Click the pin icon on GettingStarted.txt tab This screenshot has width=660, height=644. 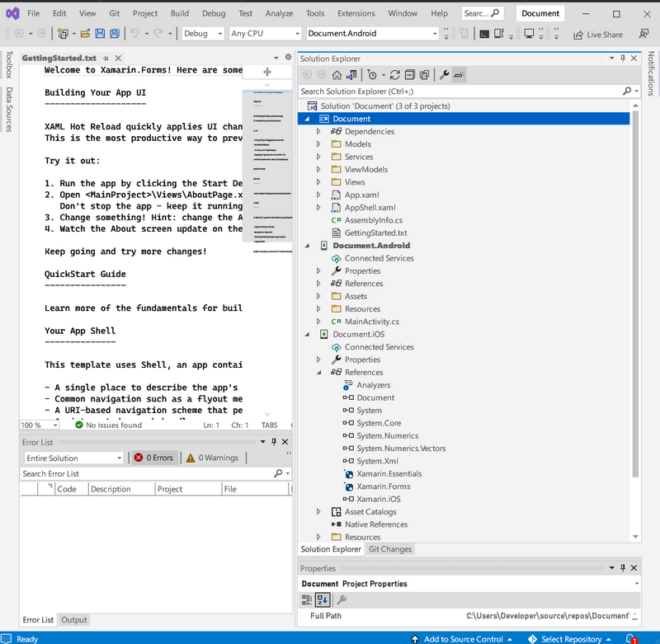(x=106, y=58)
